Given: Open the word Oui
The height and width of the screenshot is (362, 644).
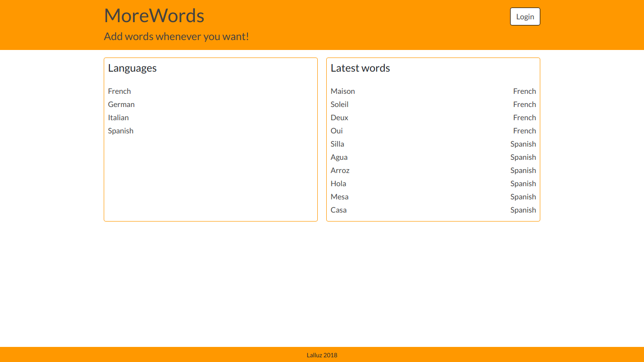Looking at the screenshot, I should 337,131.
